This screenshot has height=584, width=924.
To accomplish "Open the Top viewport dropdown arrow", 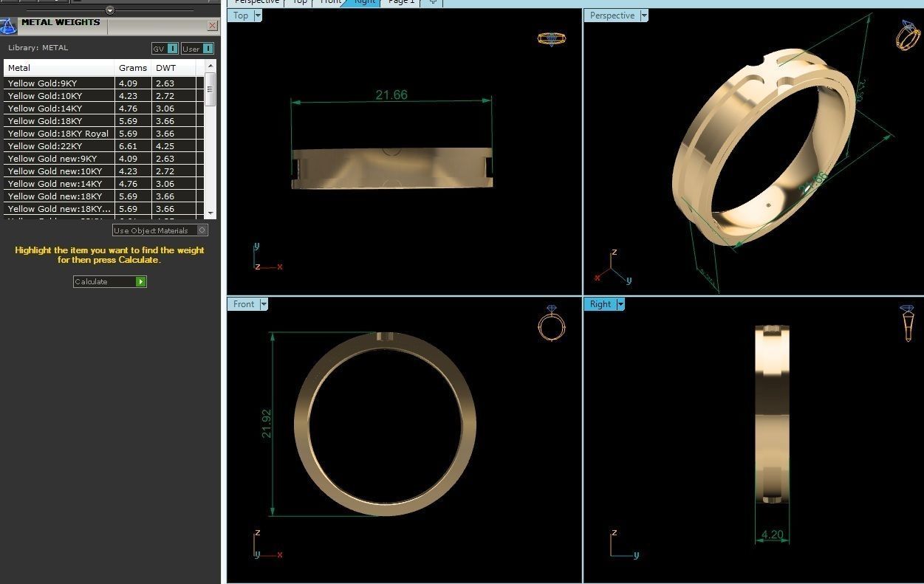I will [x=258, y=16].
